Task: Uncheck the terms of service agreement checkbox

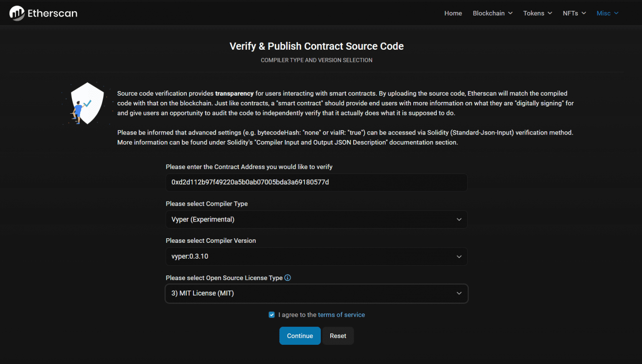Action: pos(272,314)
